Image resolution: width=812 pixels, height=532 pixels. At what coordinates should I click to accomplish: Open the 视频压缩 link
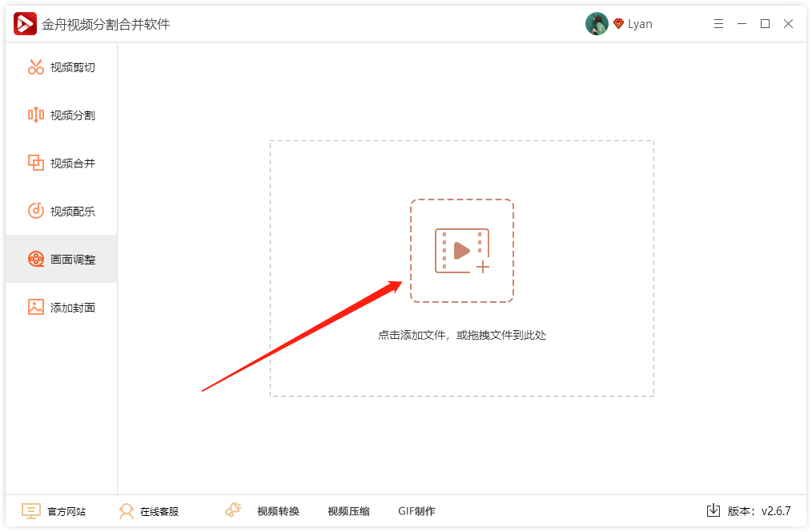click(348, 511)
